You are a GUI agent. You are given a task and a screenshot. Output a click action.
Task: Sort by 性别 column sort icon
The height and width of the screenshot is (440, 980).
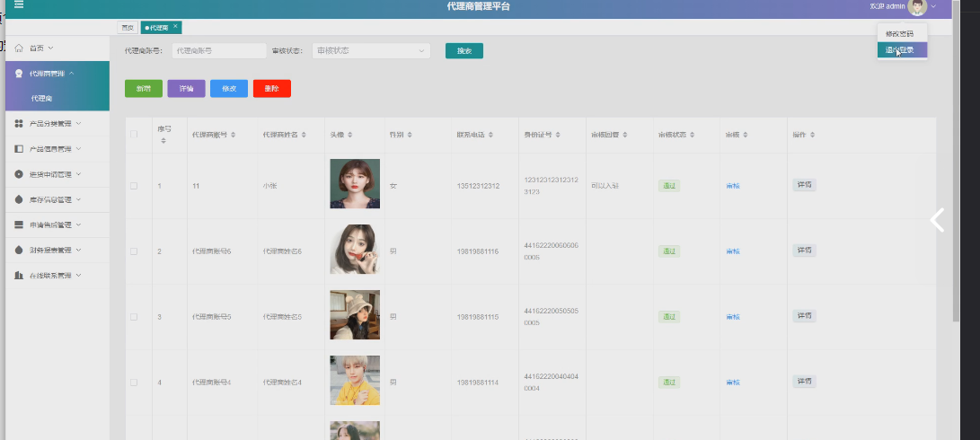[x=409, y=135]
